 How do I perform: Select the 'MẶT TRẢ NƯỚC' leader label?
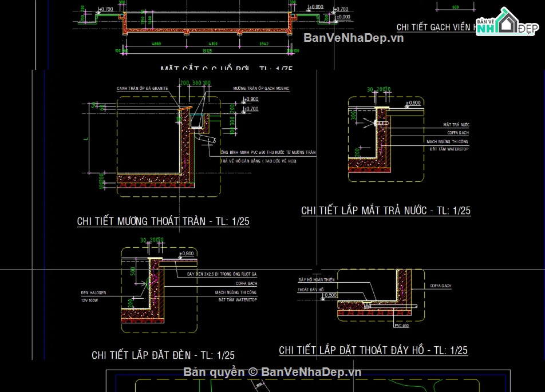456,124
